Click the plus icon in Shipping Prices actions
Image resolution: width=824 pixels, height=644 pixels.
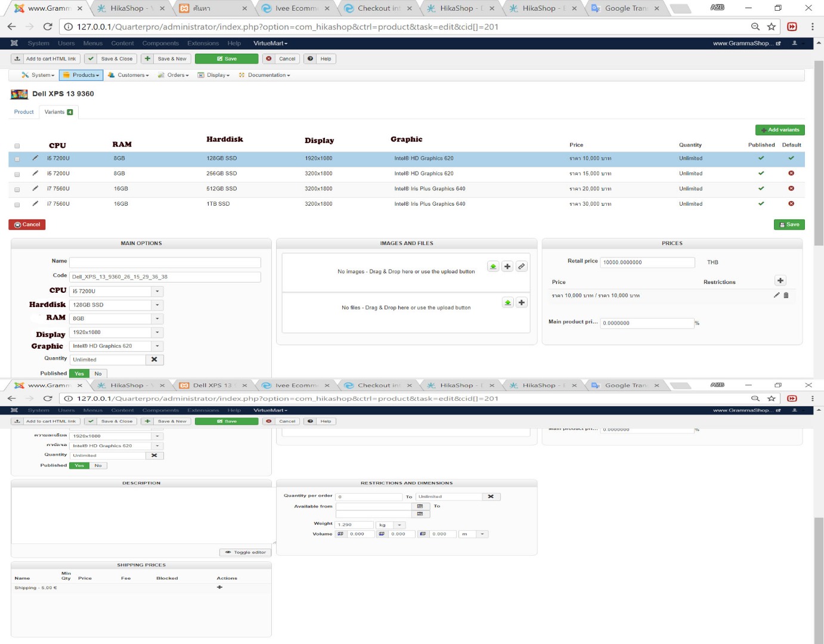[219, 587]
